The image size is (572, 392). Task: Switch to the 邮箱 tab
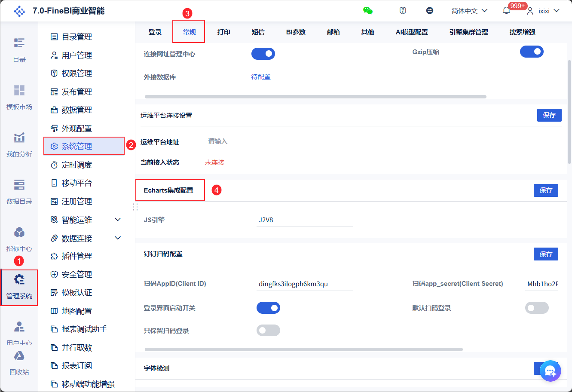pos(333,32)
